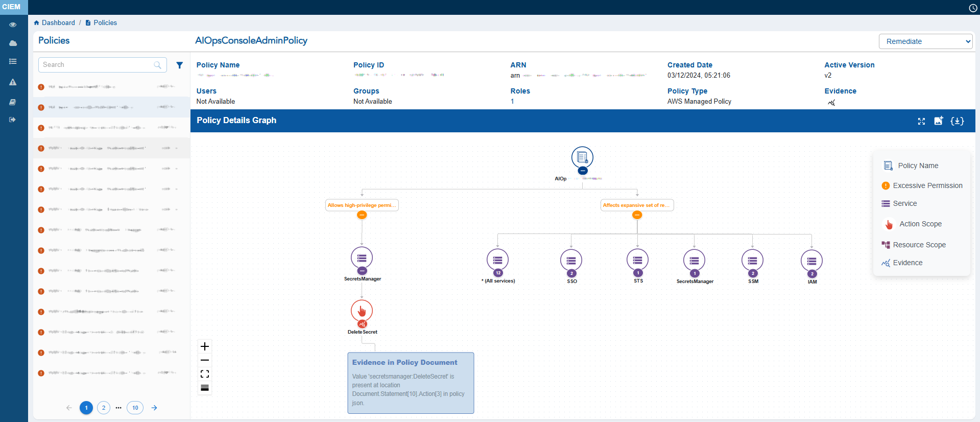Go to the Dashboard breadcrumb
Screen dimensions: 980x422
(58, 22)
